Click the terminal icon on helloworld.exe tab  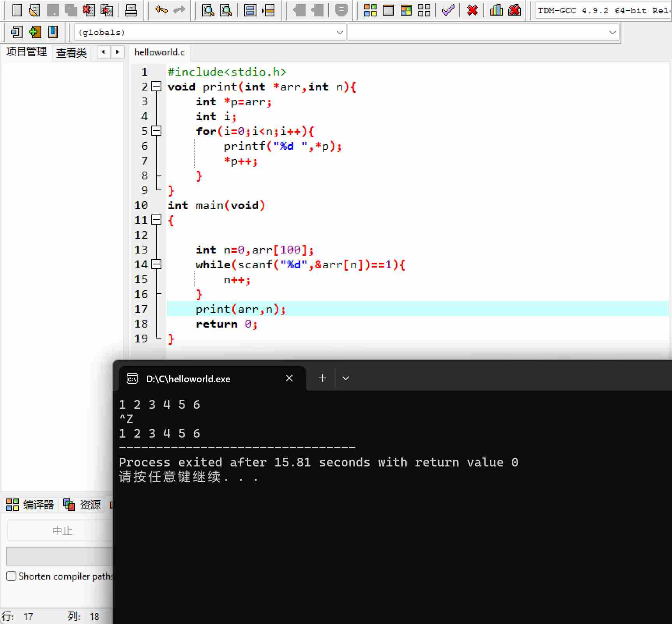click(132, 378)
